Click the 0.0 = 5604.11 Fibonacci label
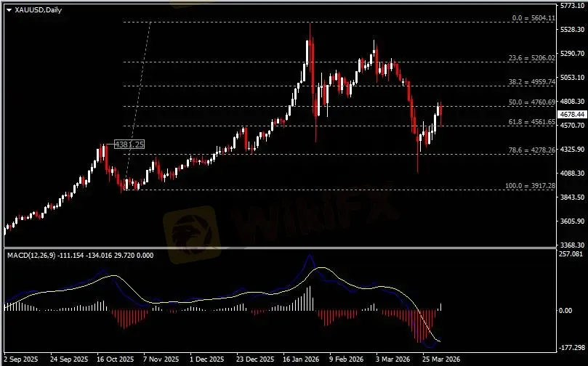Image resolution: width=588 pixels, height=366 pixels. (x=533, y=18)
